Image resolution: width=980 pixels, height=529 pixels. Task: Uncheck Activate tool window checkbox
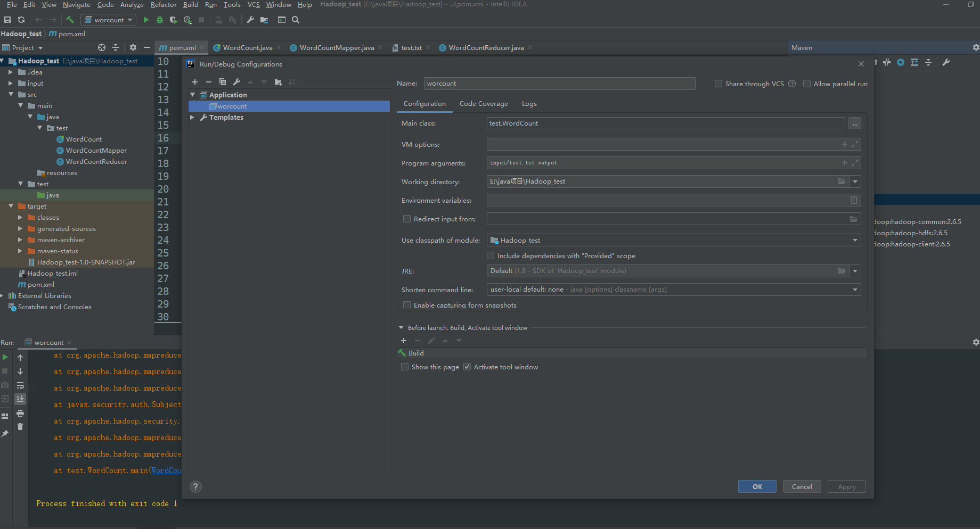pos(467,367)
